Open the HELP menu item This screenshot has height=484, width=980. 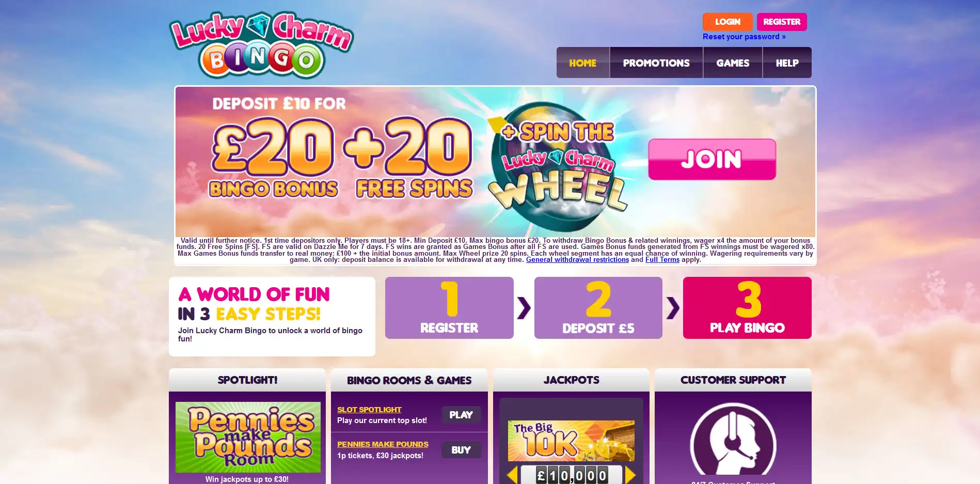(x=787, y=63)
